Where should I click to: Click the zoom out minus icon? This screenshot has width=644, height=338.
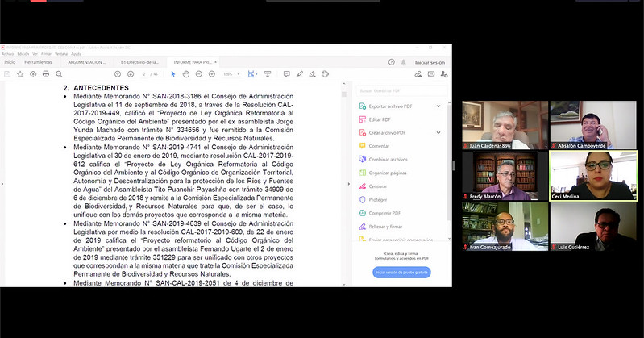click(x=199, y=74)
